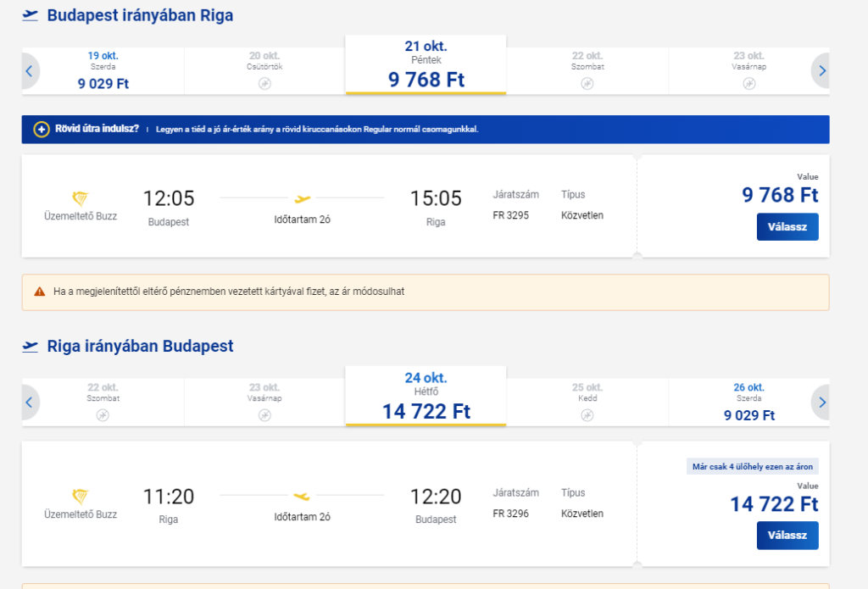
Task: Select the 21 okt. Péntek outbound date
Action: [426, 64]
